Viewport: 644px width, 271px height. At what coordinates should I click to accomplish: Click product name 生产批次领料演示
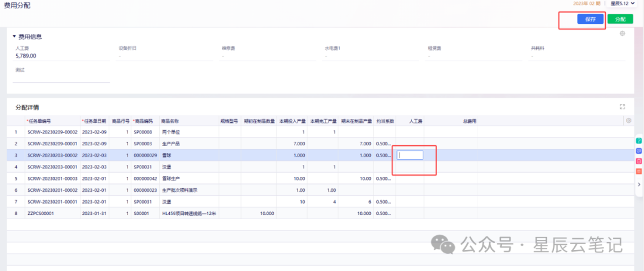(x=180, y=190)
